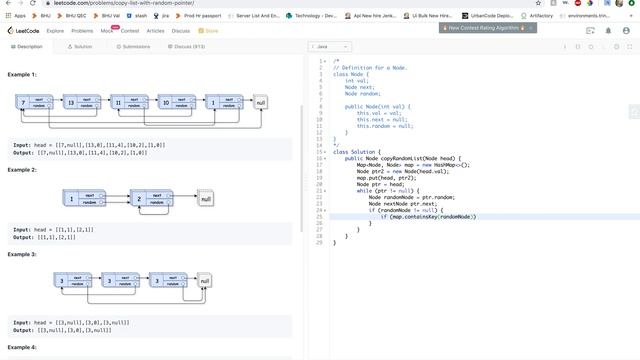
Task: Open the UrbanCode Deplo... bookmark
Action: coord(487,16)
